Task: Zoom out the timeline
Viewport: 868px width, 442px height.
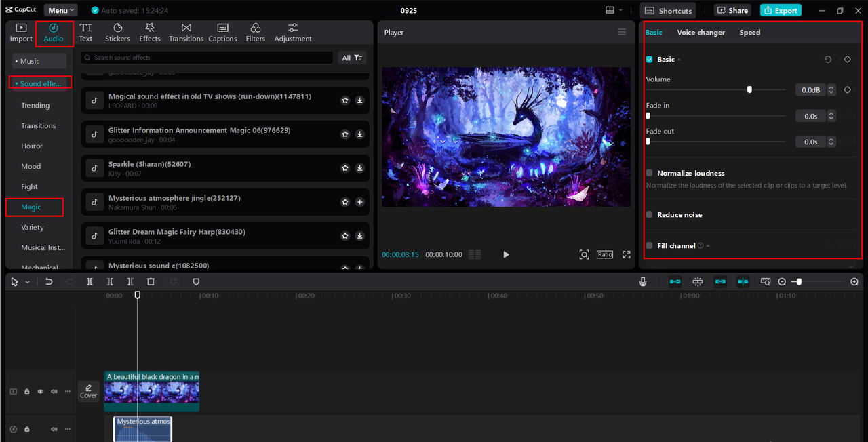Action: tap(782, 281)
